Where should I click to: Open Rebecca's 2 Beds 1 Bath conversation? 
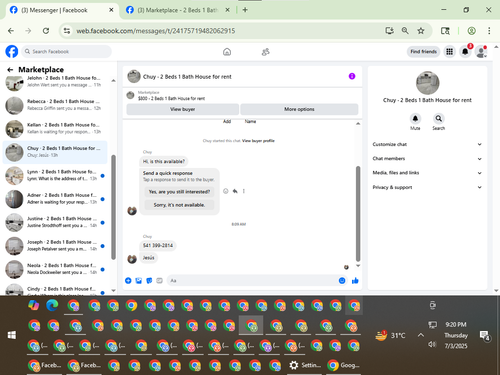click(x=55, y=105)
